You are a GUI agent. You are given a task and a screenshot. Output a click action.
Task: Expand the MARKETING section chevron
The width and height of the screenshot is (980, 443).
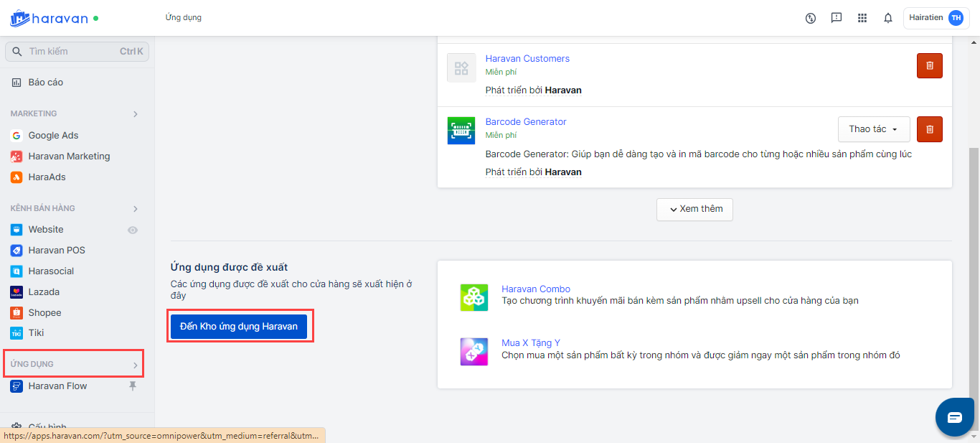pyautogui.click(x=136, y=114)
